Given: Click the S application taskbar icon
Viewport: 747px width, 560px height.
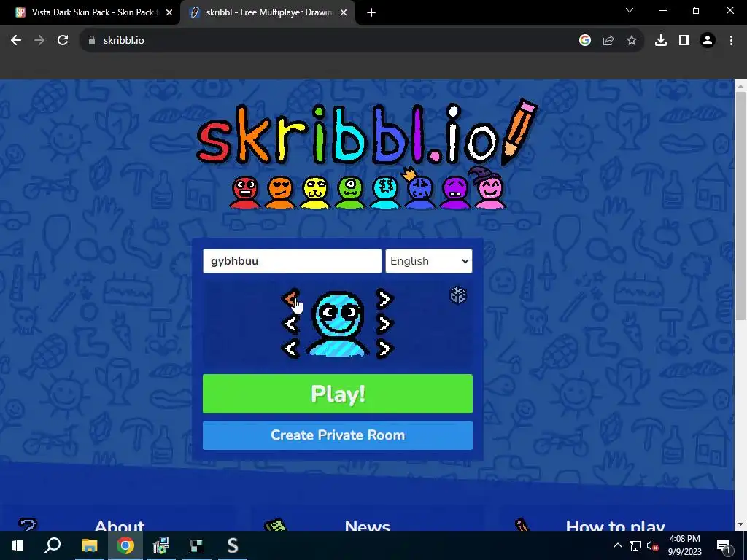Looking at the screenshot, I should coord(233,545).
